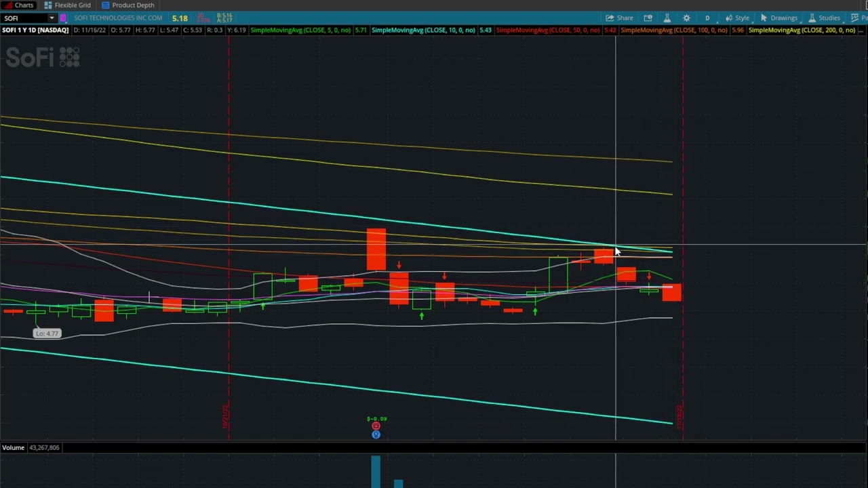Image resolution: width=868 pixels, height=488 pixels.
Task: Click the SimpleMovingAvg (CLOSE, 50, 0, no) label
Action: coord(547,30)
